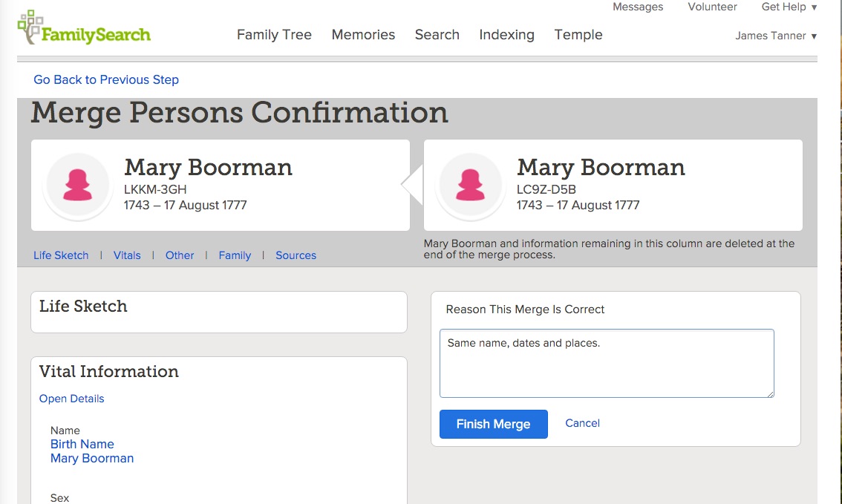Jump to the Life Sketch section
Image resolution: width=842 pixels, height=504 pixels.
click(x=61, y=255)
